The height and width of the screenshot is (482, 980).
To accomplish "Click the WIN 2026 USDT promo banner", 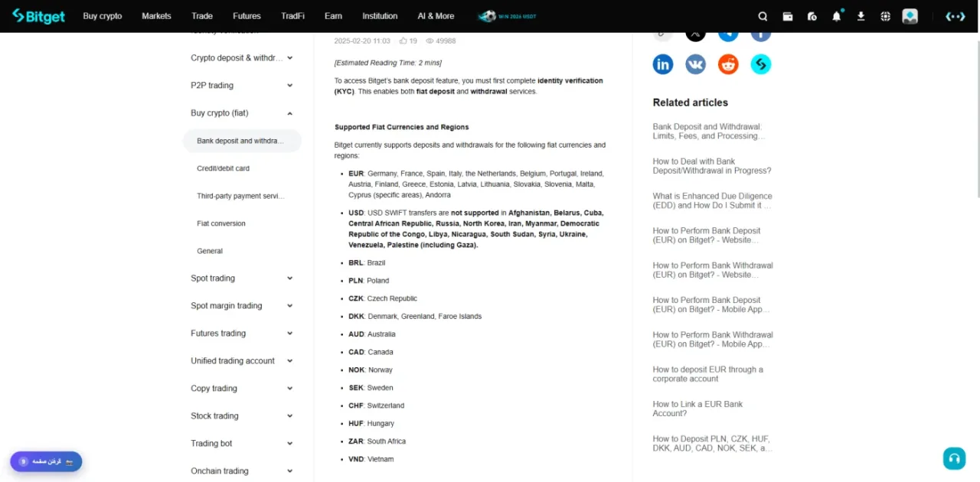I will pos(508,16).
